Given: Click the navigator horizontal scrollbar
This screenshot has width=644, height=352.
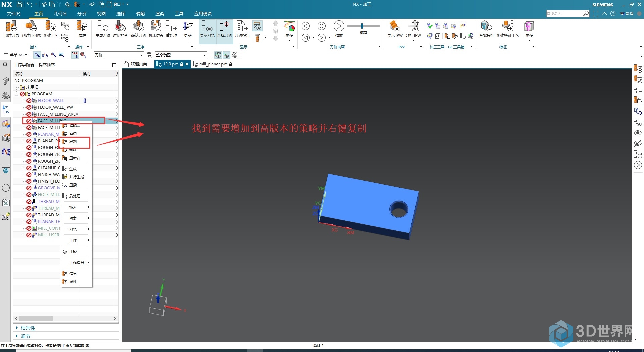Looking at the screenshot, I should pyautogui.click(x=36, y=318).
